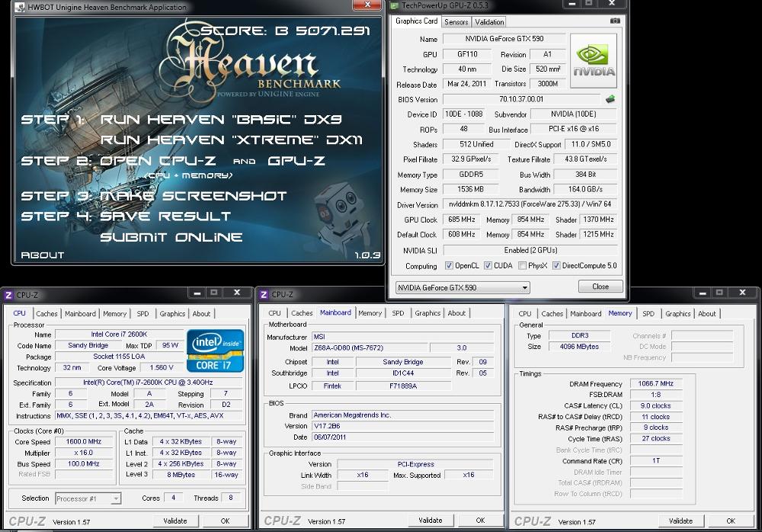Run Heaven "Basic" DX9 benchmark
The width and height of the screenshot is (762, 532).
221,119
